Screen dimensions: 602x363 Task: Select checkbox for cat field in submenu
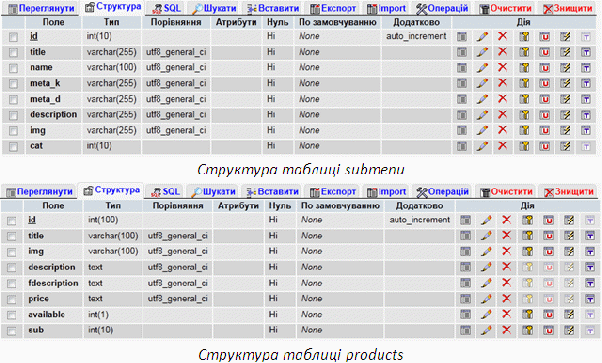click(x=13, y=146)
